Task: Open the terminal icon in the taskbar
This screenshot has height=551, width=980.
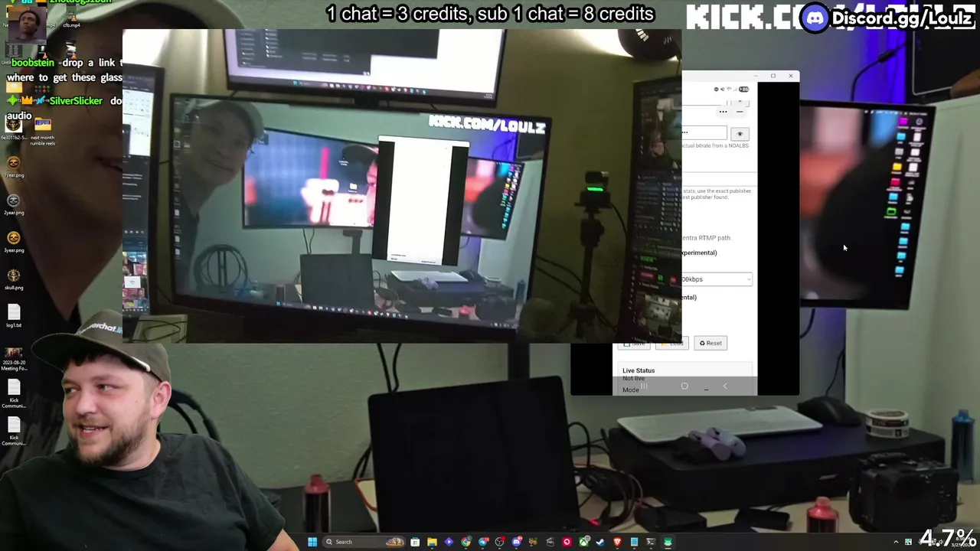Action: click(651, 542)
